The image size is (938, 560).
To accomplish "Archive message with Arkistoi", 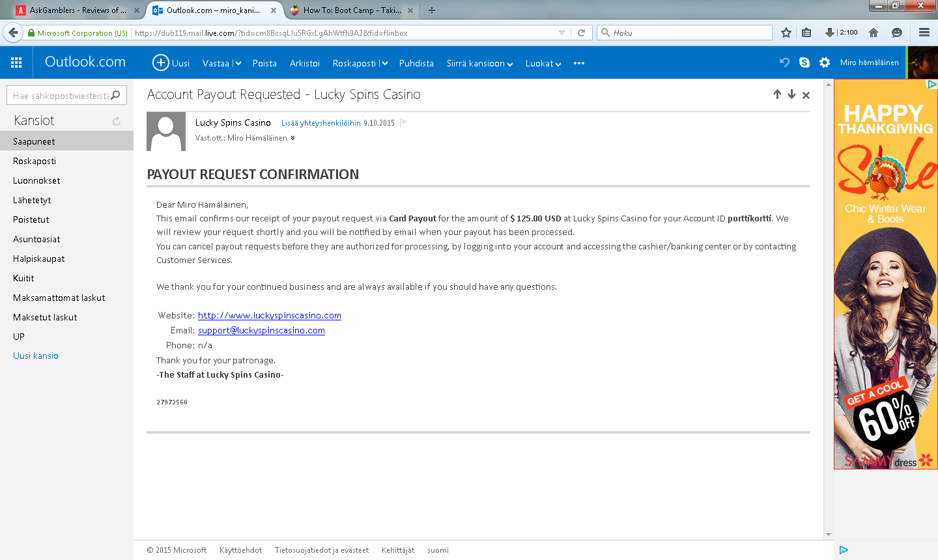I will 305,63.
